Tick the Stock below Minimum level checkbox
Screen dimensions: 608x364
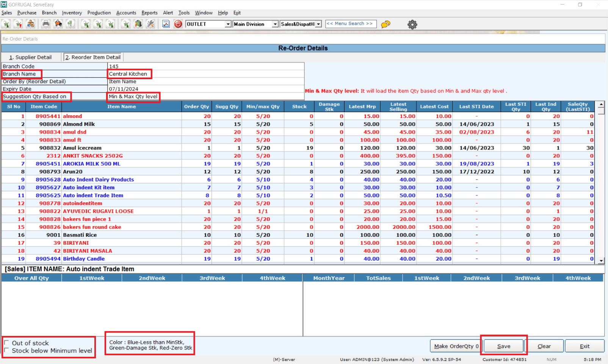click(6, 350)
